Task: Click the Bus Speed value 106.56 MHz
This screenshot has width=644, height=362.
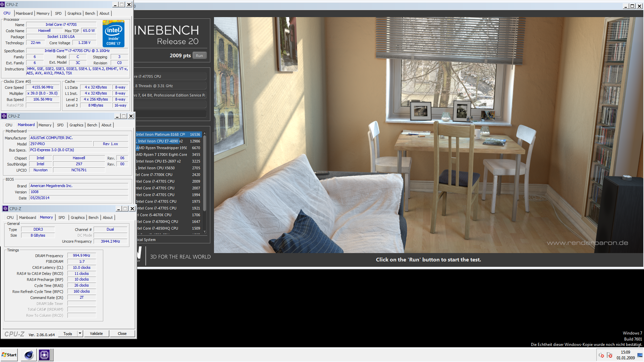Action: pyautogui.click(x=43, y=99)
